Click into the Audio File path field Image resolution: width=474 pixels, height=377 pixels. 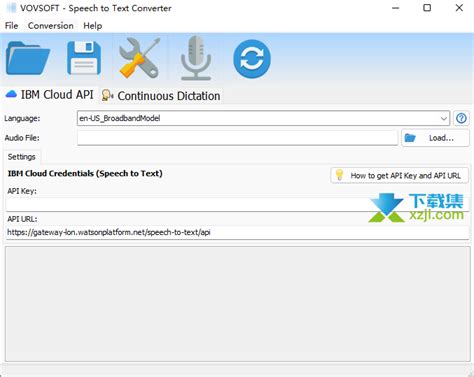tap(238, 138)
